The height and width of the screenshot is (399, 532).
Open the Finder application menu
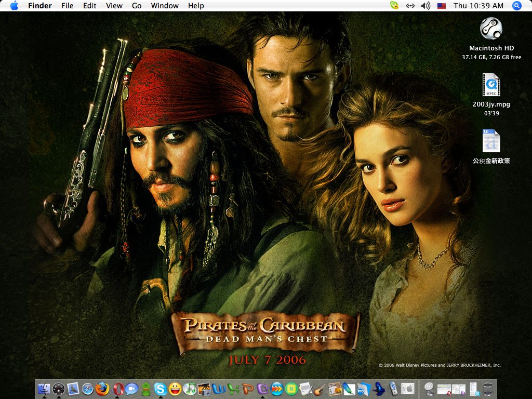pos(39,6)
